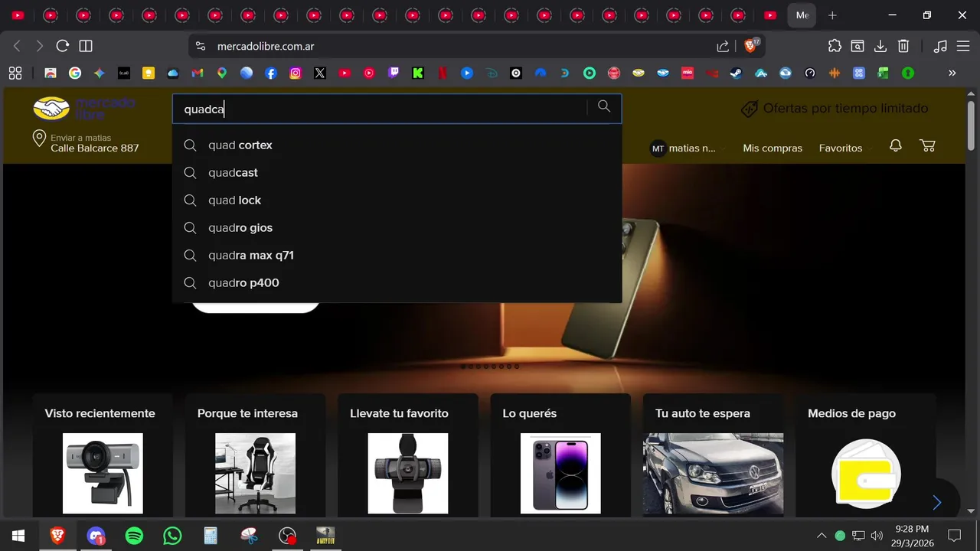Select suggestion 'quadra max q71'
Image resolution: width=980 pixels, height=551 pixels.
[397, 256]
